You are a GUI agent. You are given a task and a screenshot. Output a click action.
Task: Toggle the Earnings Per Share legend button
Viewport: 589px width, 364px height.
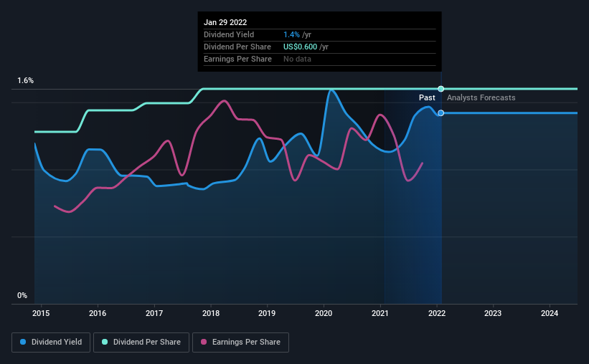(240, 343)
